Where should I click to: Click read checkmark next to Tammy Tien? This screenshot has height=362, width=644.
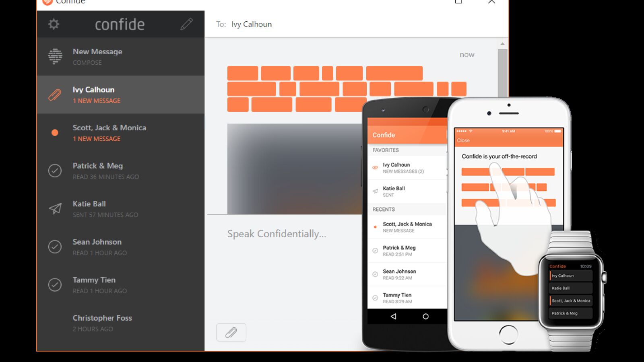(x=55, y=285)
